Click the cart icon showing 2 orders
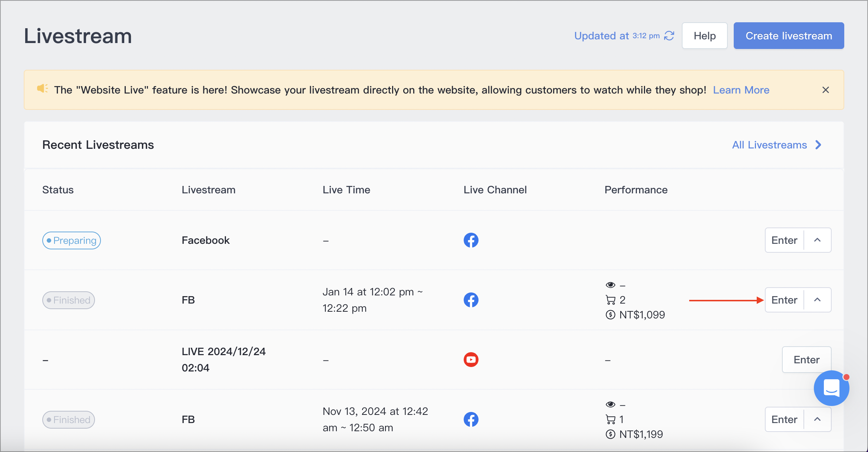The width and height of the screenshot is (868, 452). tap(611, 300)
